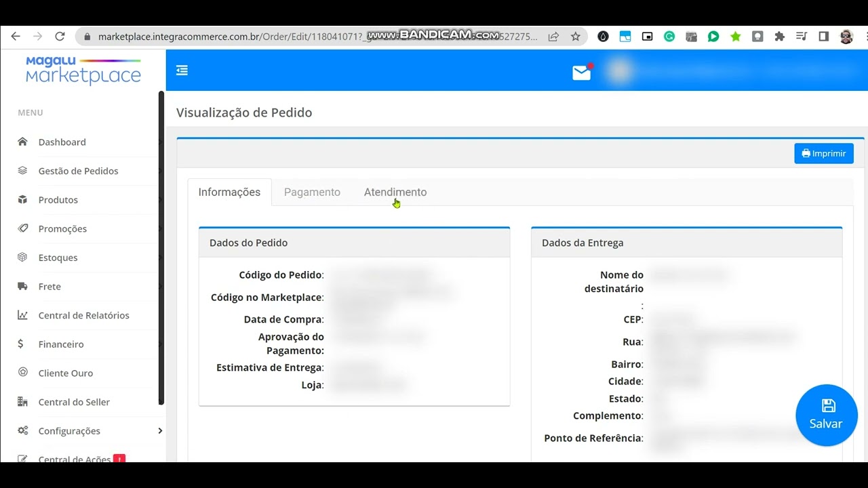The width and height of the screenshot is (868, 488).
Task: Click the Dados da Entrega panel header
Action: [686, 243]
